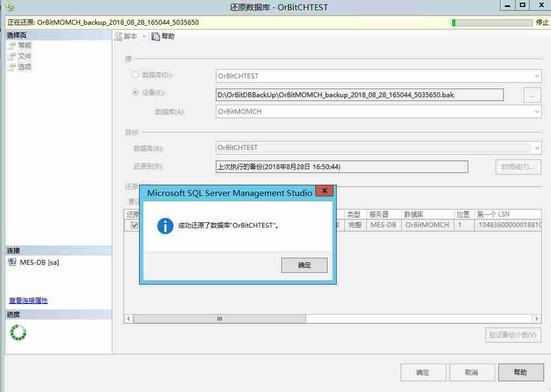Click the backup device path field
This screenshot has height=392, width=551.
(x=359, y=95)
